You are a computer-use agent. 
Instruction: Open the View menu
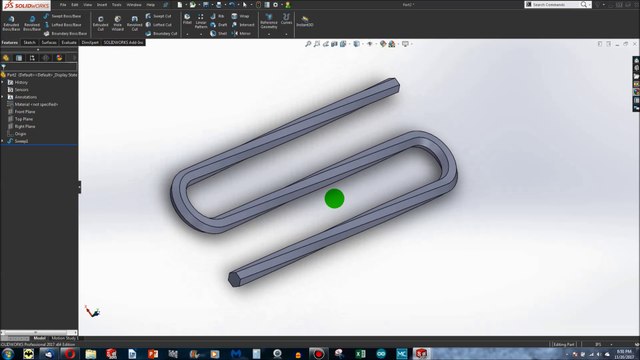coord(88,5)
